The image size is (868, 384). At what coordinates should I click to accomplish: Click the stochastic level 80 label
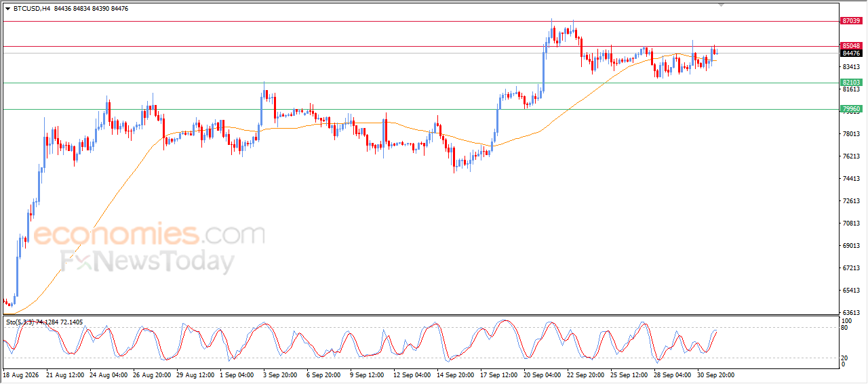coord(845,328)
